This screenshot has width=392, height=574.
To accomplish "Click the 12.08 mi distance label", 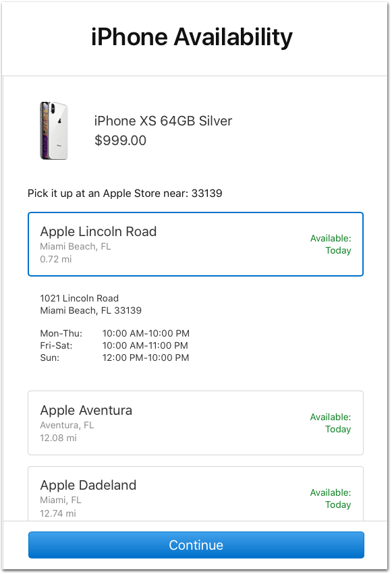I will tap(58, 438).
